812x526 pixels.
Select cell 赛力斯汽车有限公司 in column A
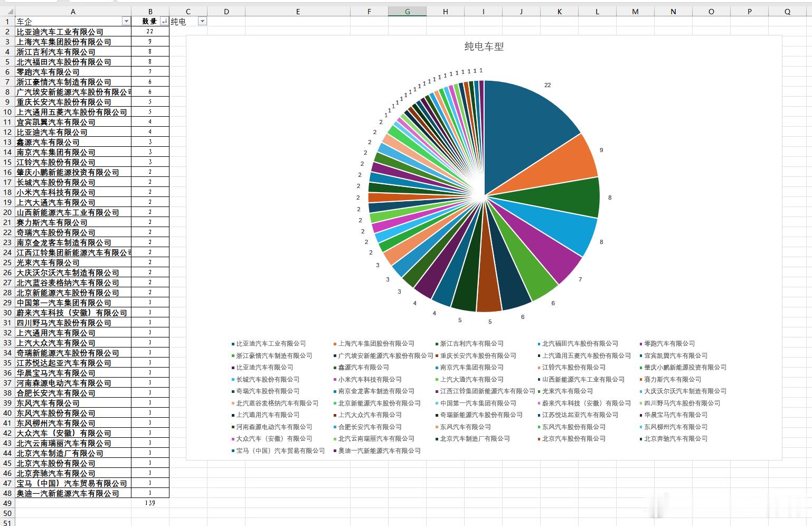73,222
